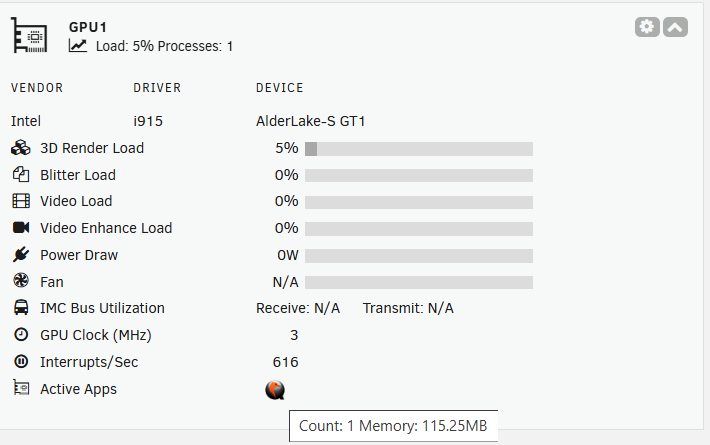Image resolution: width=710 pixels, height=445 pixels.
Task: Click the GPU Clock icon
Action: (21, 335)
